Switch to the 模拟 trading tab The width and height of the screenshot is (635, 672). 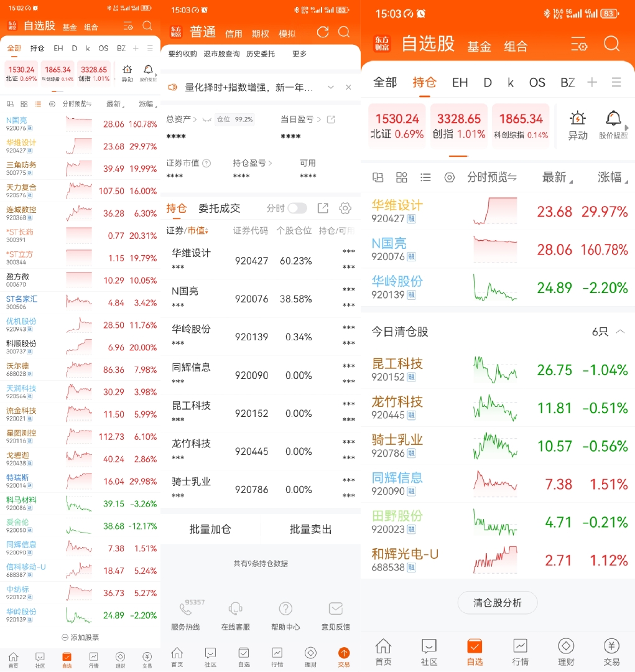(x=287, y=34)
